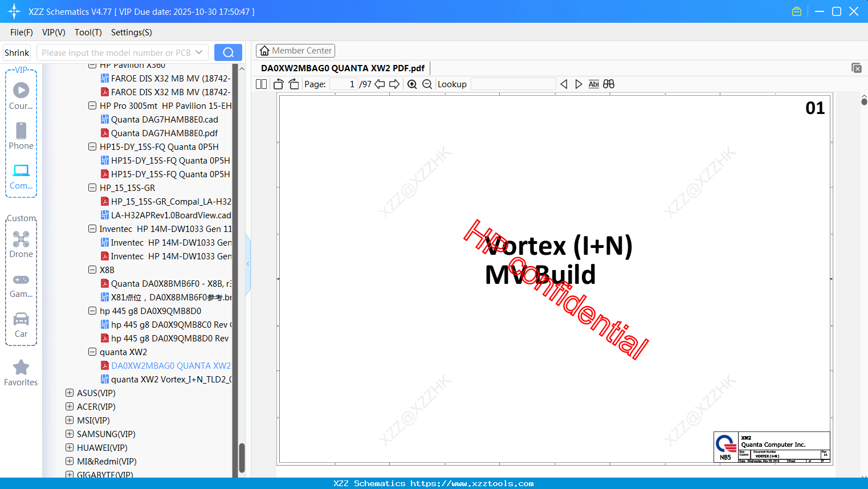Expand MSI(VIP) node
The width and height of the screenshot is (868, 489).
coord(70,420)
